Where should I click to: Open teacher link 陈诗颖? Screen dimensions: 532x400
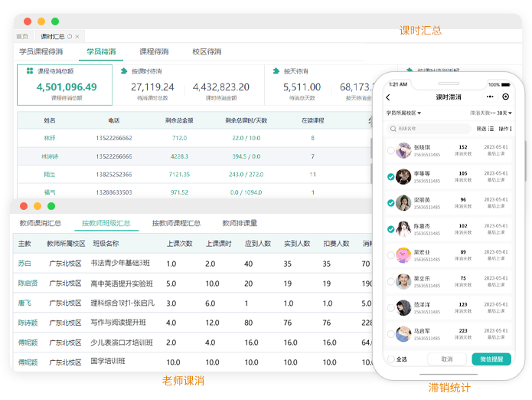coord(28,323)
